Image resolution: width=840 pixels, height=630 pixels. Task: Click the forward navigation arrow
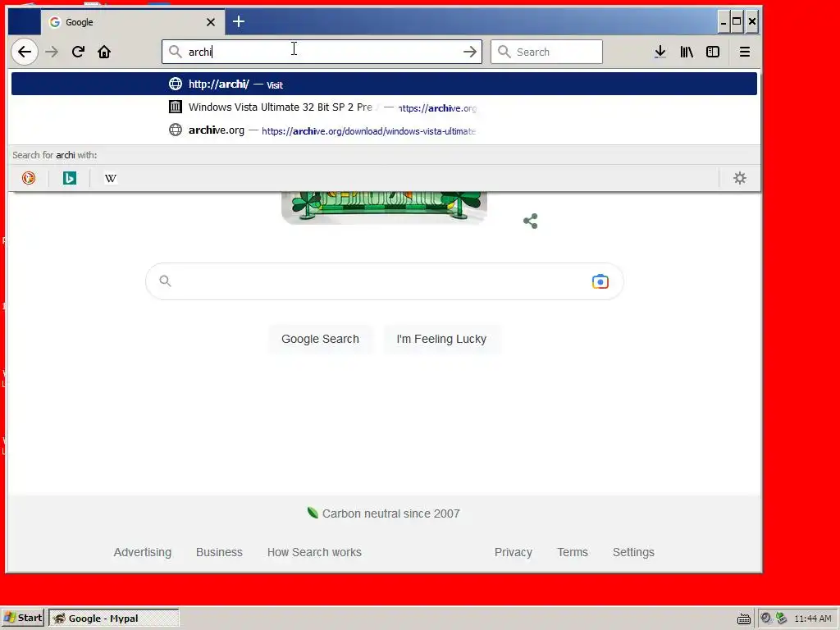pos(52,52)
